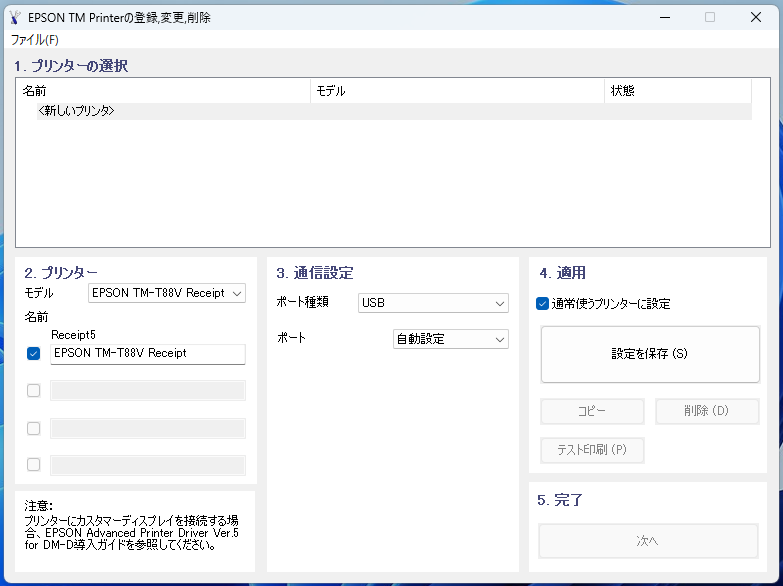Toggle 通常使うプリンターに設定 checkbox
The width and height of the screenshot is (783, 586).
pyautogui.click(x=542, y=304)
